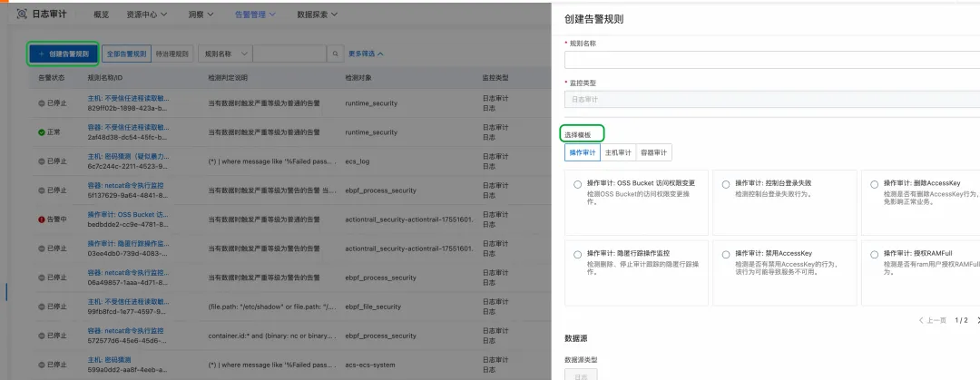Click the 上一页 pagination button

[x=933, y=320]
